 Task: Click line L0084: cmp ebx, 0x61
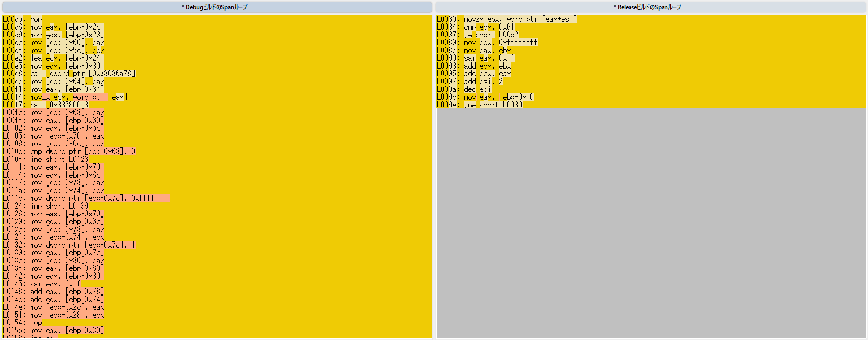click(x=475, y=27)
